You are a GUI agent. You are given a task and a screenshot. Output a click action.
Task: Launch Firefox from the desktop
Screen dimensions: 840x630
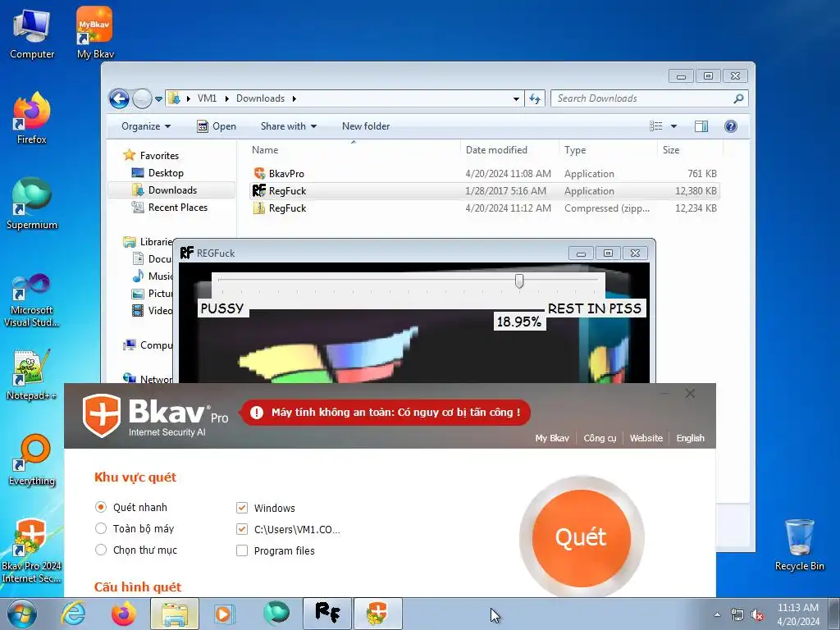(32, 118)
